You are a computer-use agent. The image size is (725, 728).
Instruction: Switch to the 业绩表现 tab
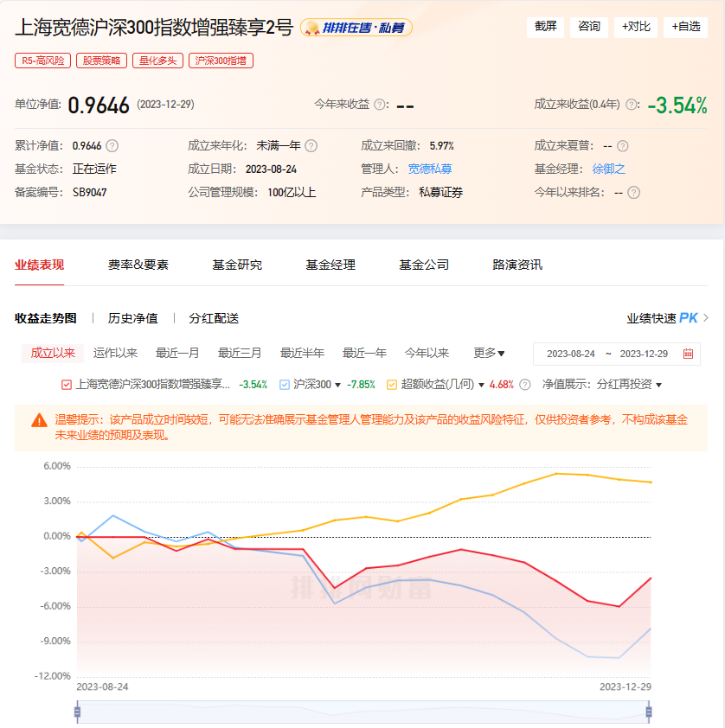[x=40, y=265]
